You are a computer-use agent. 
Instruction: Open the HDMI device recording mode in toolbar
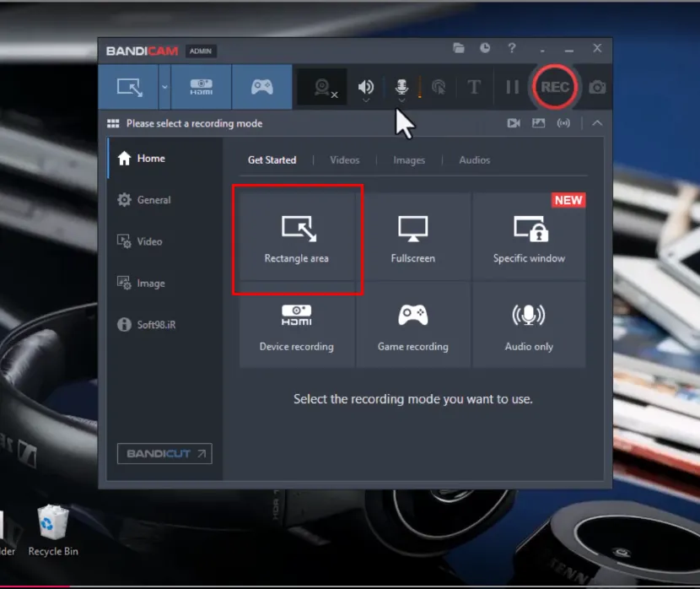(x=202, y=87)
